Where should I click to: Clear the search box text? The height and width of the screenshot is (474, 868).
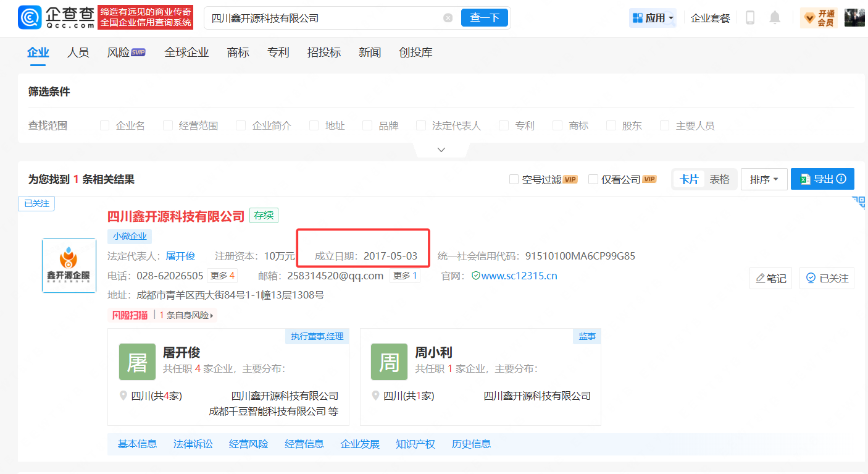click(x=448, y=18)
